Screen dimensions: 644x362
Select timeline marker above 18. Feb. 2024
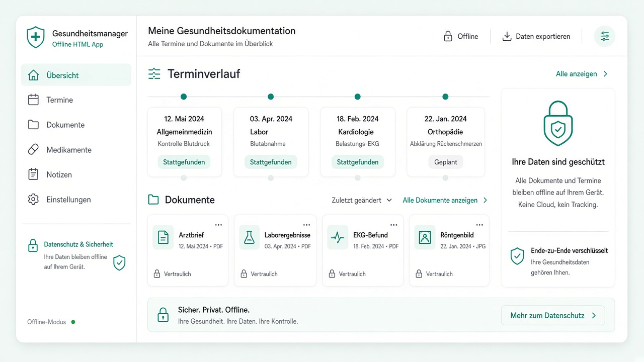point(358,97)
